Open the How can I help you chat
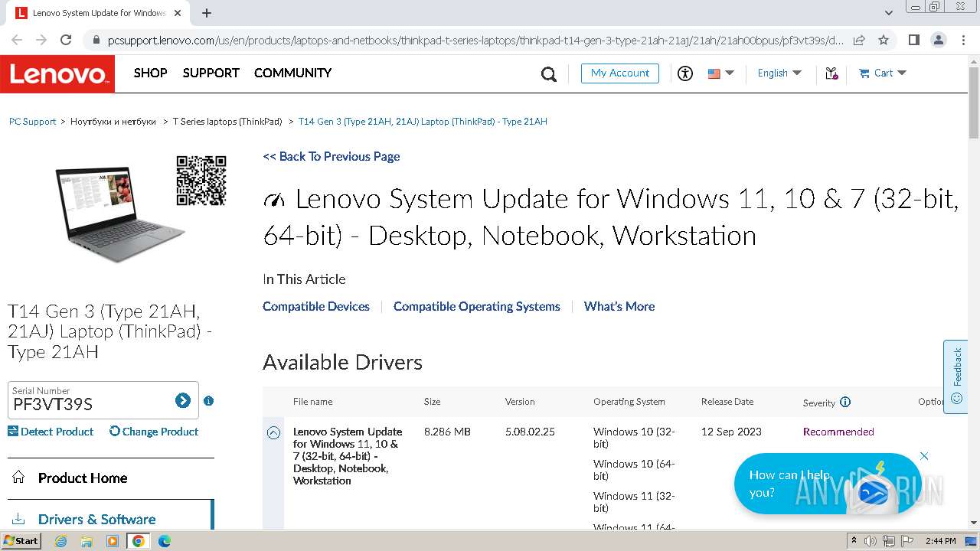The height and width of the screenshot is (551, 980). point(828,484)
